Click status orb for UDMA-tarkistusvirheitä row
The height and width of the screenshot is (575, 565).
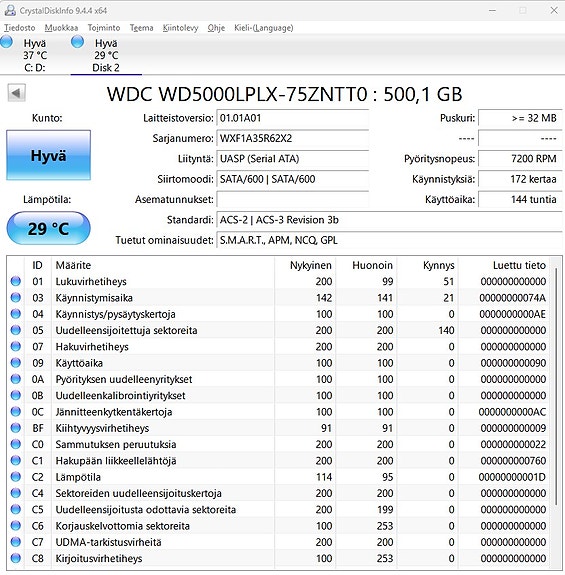(16, 542)
